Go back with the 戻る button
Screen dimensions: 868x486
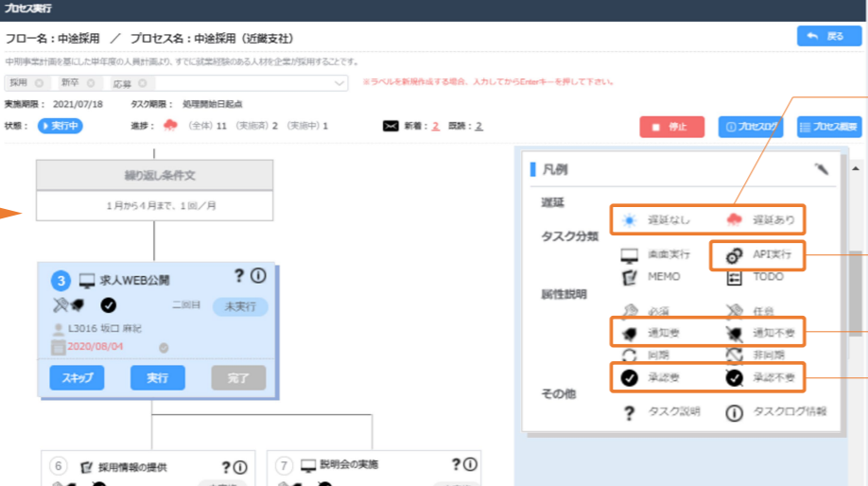click(x=828, y=36)
